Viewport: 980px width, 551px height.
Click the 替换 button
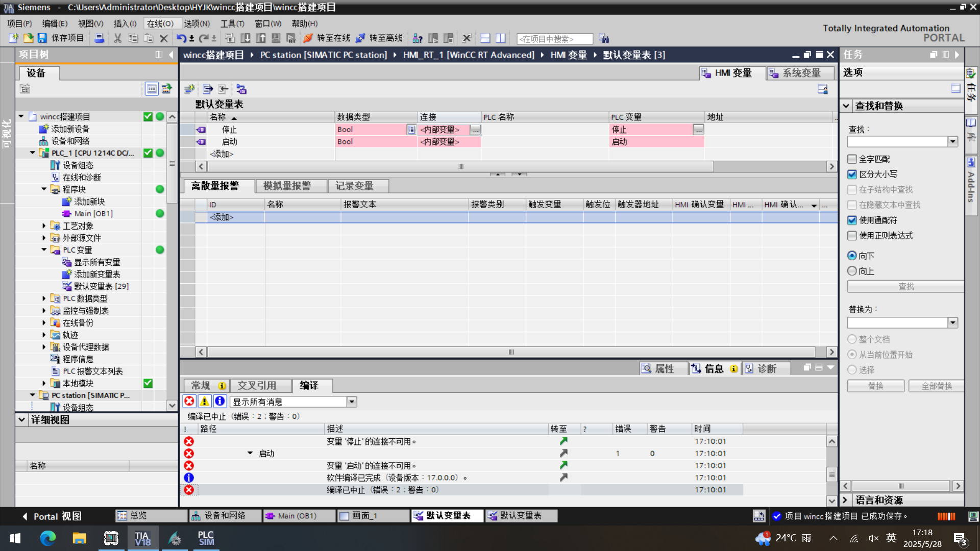pyautogui.click(x=876, y=386)
